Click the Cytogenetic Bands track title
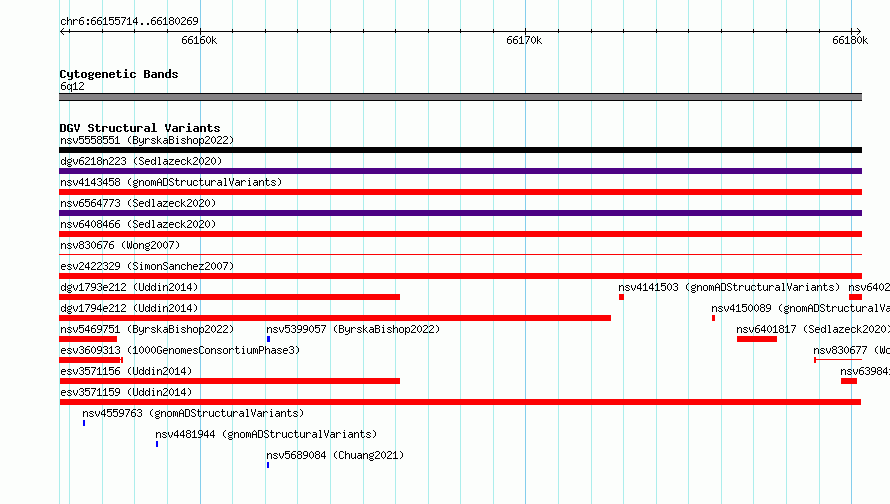 (x=119, y=74)
